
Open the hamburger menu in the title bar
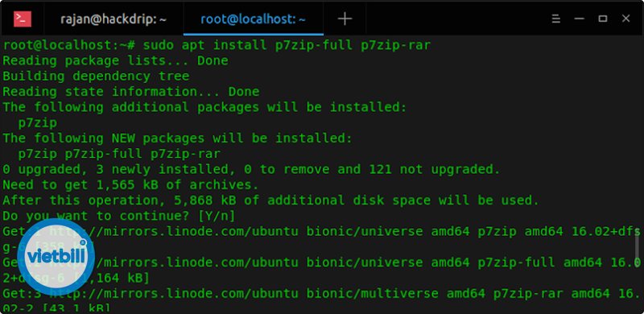coord(556,19)
